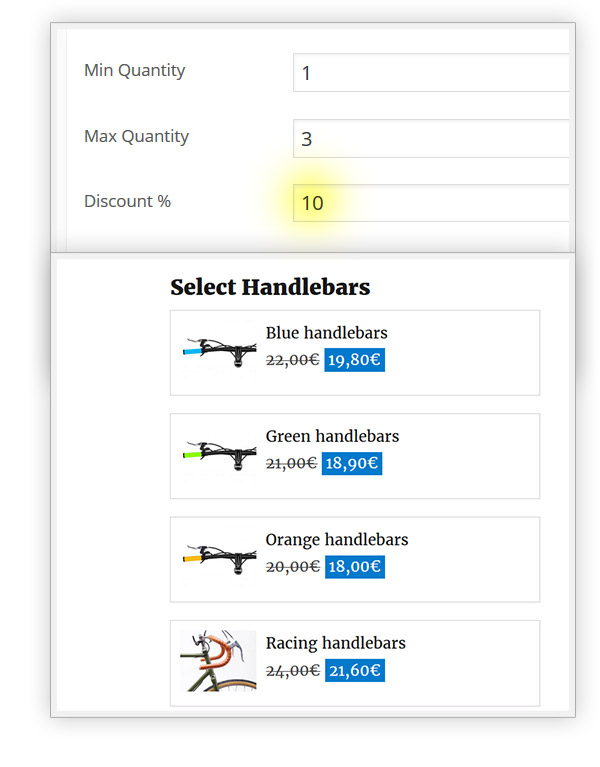Image resolution: width=600 pixels, height=767 pixels.
Task: Pick the Orange handlebars title
Action: [336, 540]
